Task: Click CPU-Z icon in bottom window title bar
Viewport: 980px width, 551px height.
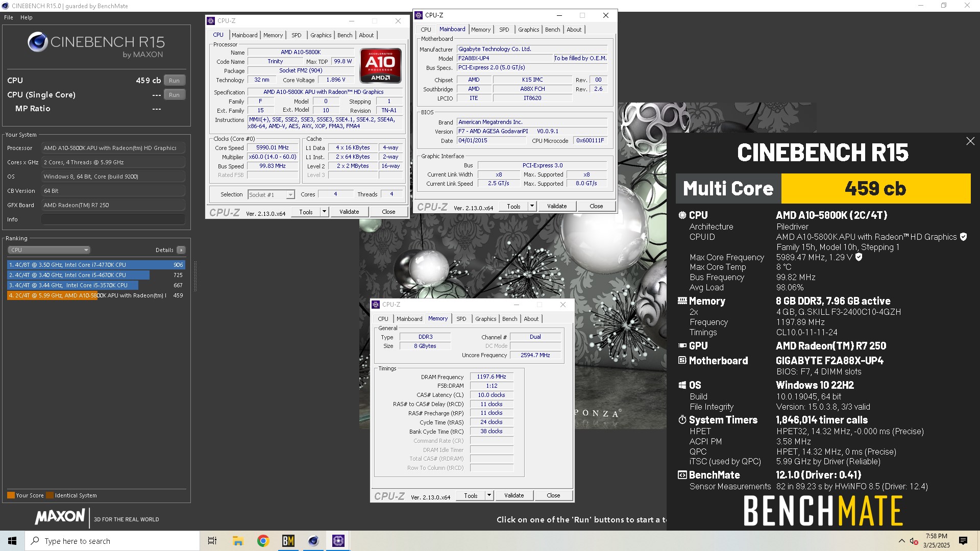Action: 376,305
